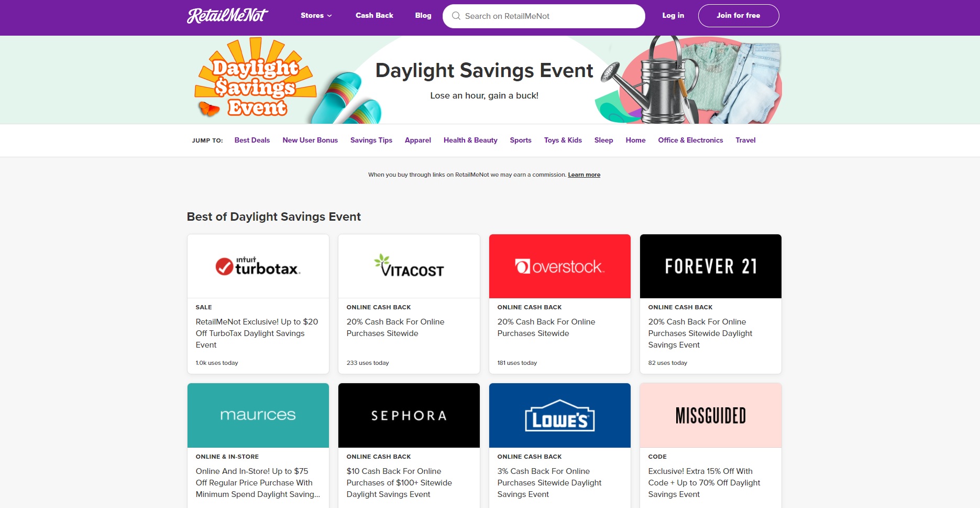
Task: Open Missguided Extra 15% Off code offer
Action: (x=704, y=483)
